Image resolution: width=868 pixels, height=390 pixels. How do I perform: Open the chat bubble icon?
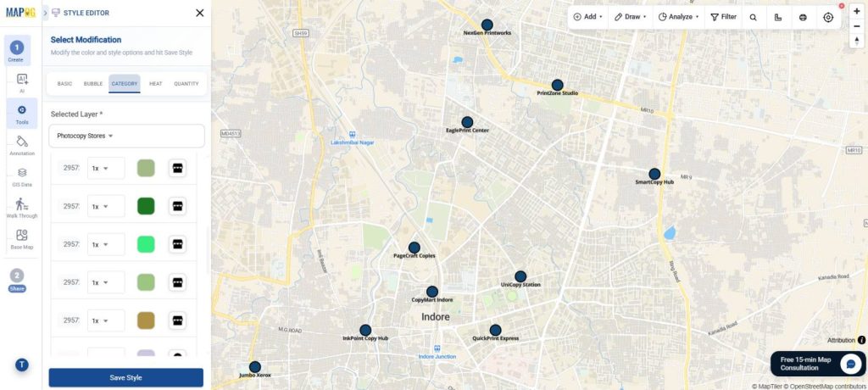pos(850,364)
